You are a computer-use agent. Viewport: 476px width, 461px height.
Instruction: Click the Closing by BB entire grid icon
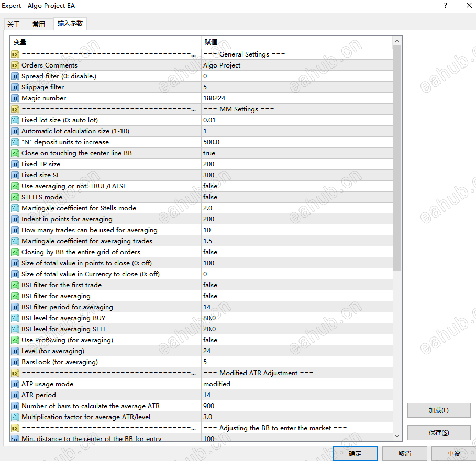(15, 252)
